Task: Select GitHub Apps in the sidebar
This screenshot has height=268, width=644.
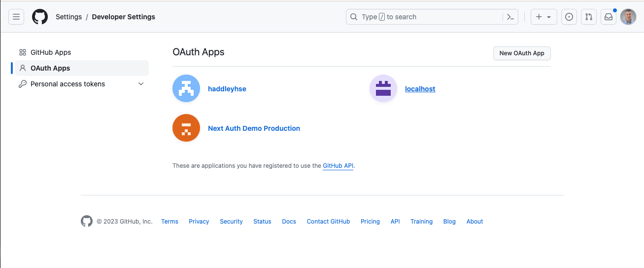Action: 51,52
